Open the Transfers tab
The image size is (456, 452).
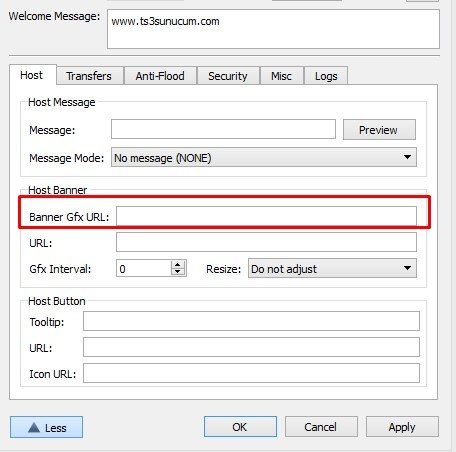[x=90, y=76]
